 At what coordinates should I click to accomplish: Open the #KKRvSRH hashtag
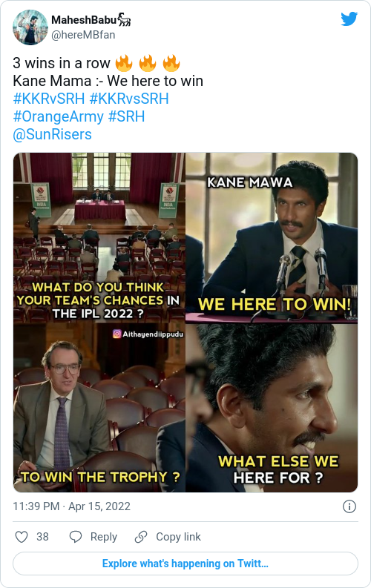click(x=49, y=99)
